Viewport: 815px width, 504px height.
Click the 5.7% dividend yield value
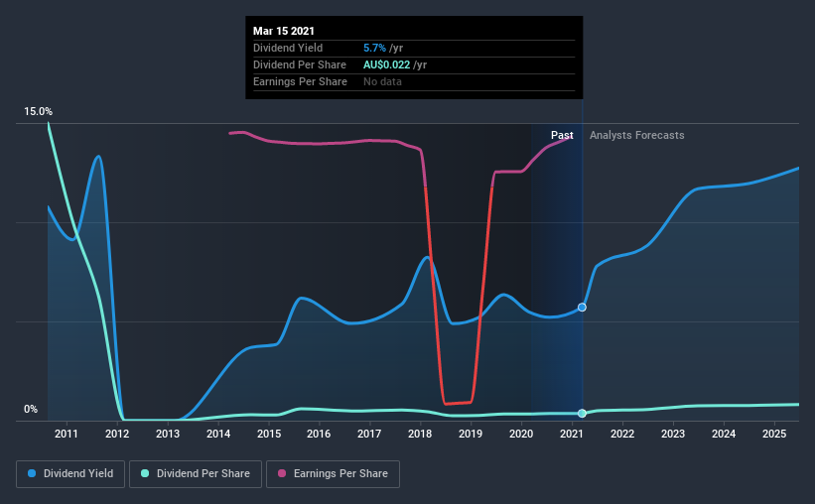374,48
